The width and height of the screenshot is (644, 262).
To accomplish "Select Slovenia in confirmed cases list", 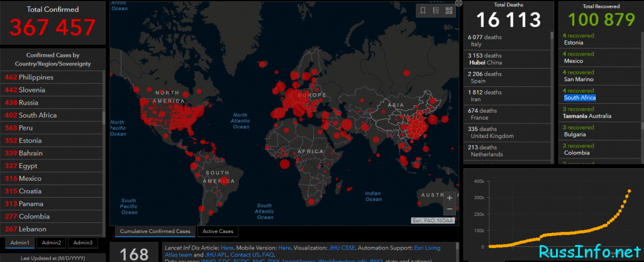I will pyautogui.click(x=51, y=90).
